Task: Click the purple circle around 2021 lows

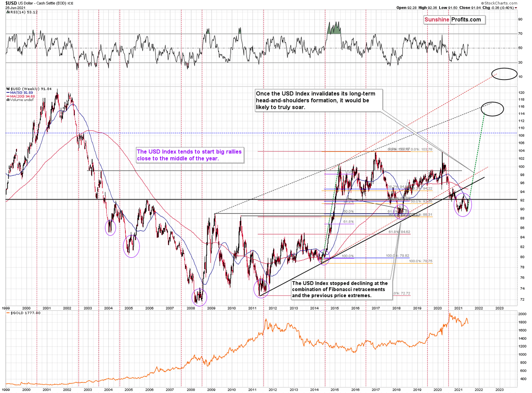Action: 463,205
